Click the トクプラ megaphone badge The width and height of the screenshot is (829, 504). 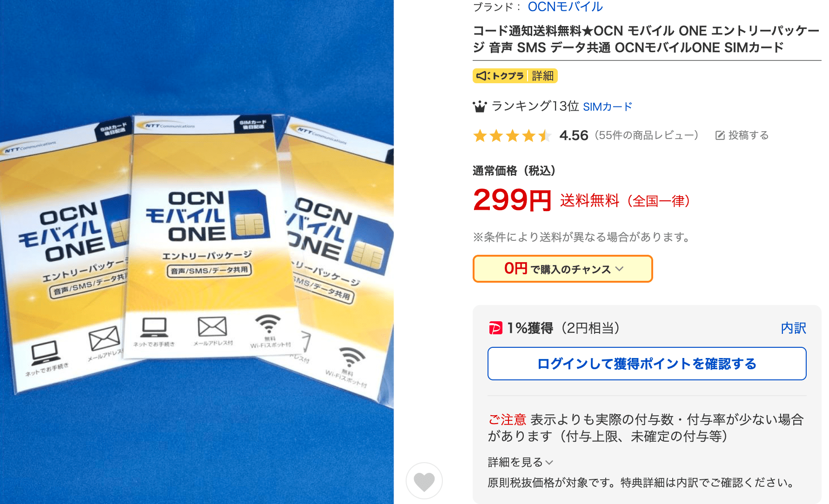[500, 76]
